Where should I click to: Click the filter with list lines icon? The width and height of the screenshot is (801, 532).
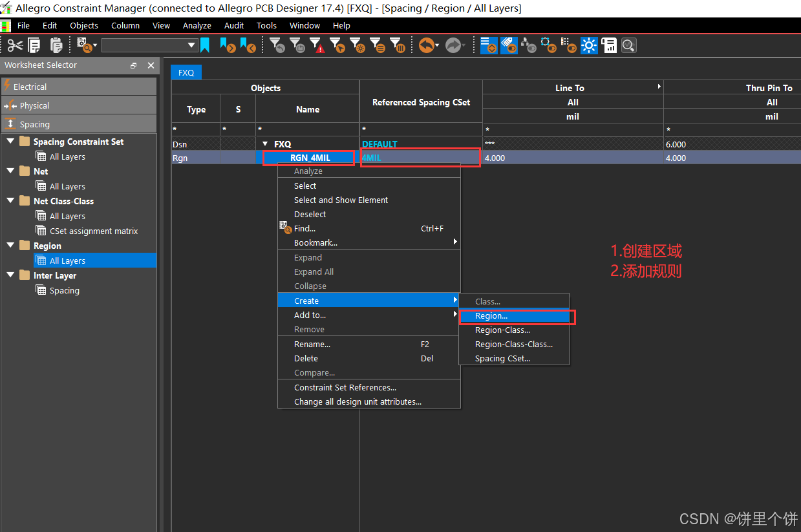[378, 45]
